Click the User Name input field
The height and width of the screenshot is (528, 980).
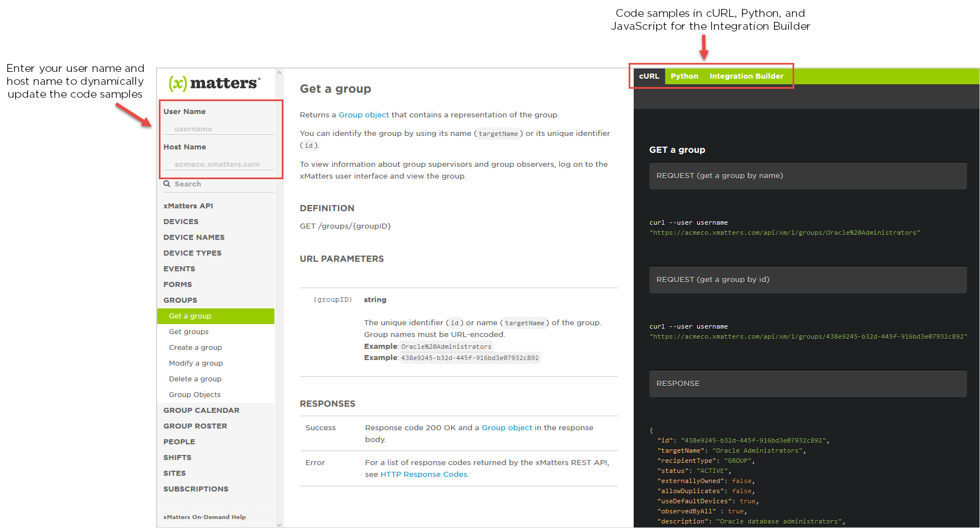(219, 129)
